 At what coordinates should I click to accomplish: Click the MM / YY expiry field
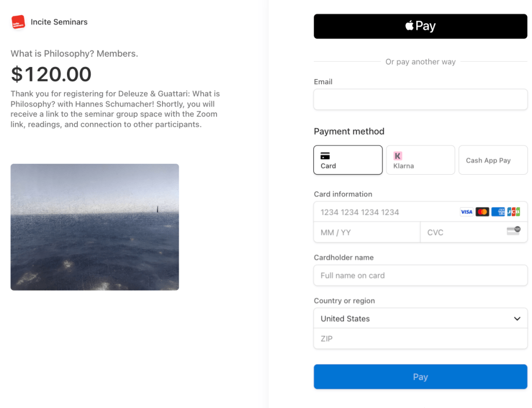(366, 232)
